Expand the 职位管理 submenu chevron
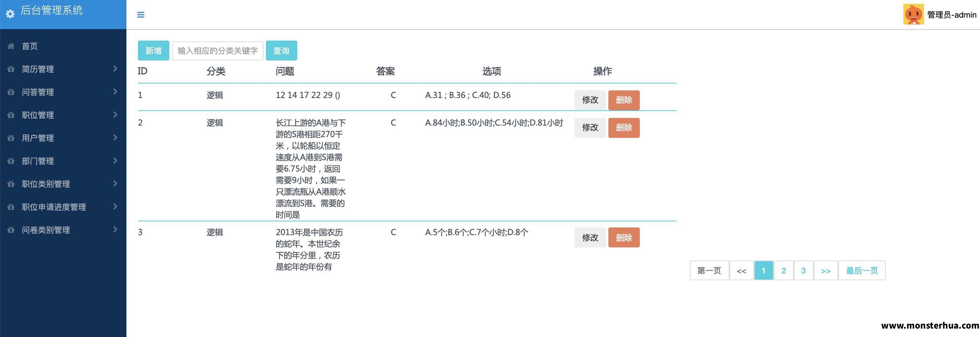This screenshot has height=337, width=980. pyautogui.click(x=115, y=115)
